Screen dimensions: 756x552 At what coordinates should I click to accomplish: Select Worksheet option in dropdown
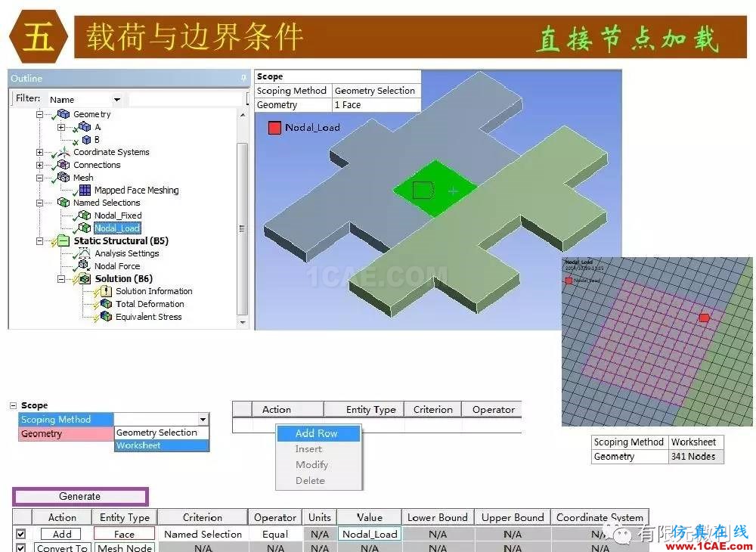pyautogui.click(x=162, y=445)
